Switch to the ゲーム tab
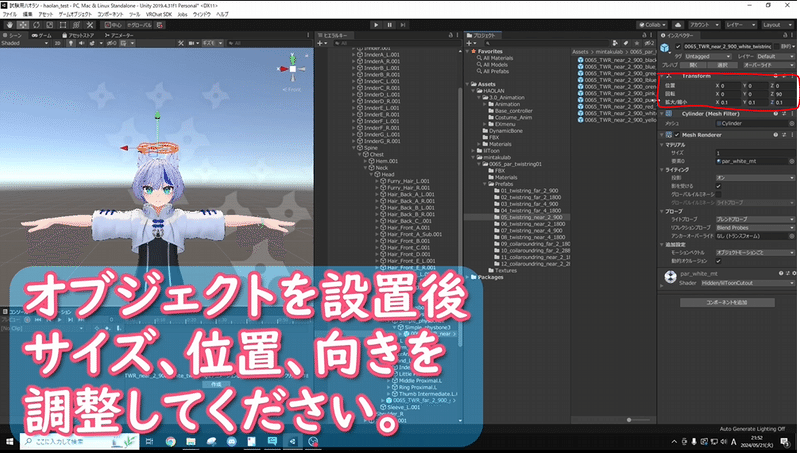 [42, 35]
